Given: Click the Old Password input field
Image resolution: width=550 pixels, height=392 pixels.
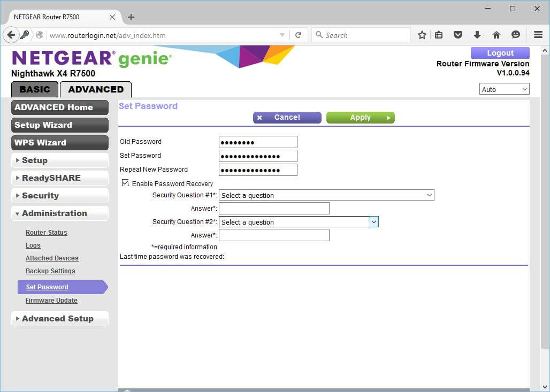Looking at the screenshot, I should click(258, 142).
